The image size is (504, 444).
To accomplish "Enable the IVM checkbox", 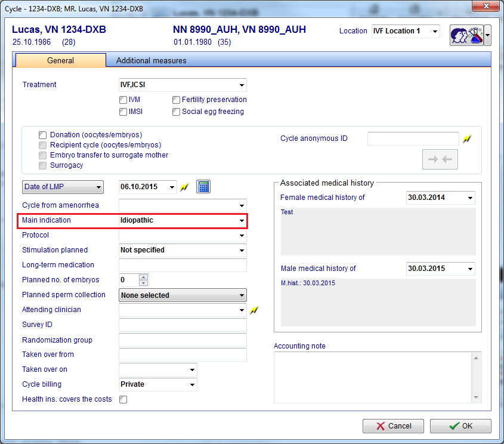I will [123, 100].
